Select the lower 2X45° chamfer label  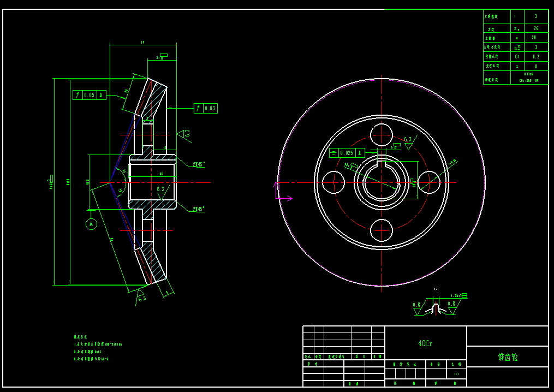pyautogui.click(x=199, y=209)
